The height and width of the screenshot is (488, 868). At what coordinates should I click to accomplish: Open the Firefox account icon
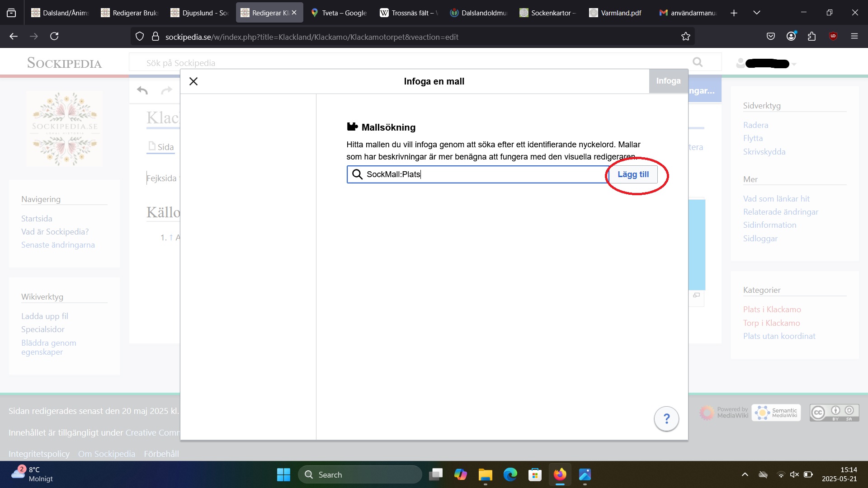tap(791, 37)
